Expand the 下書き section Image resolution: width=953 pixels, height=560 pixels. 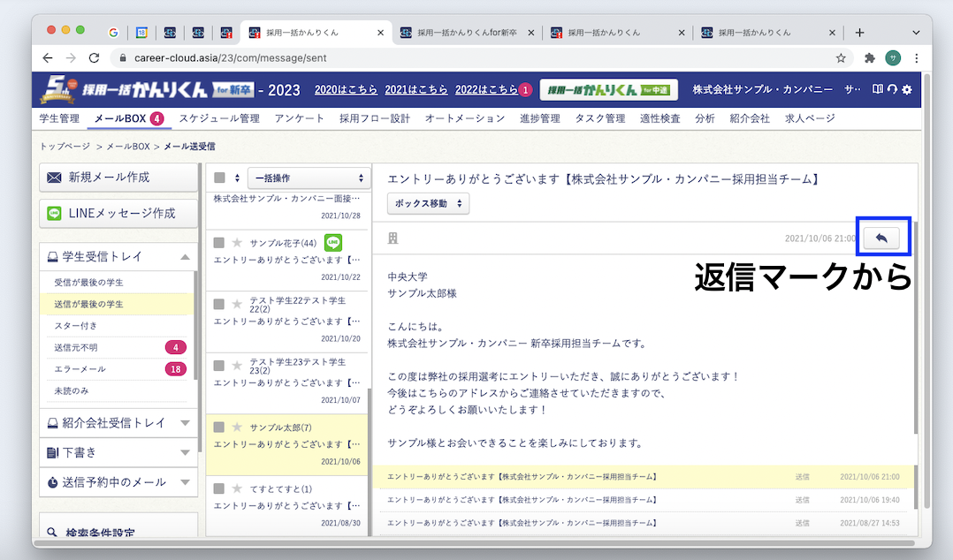185,452
